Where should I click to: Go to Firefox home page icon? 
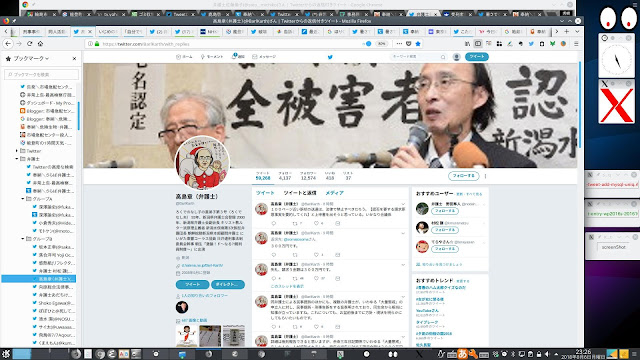pyautogui.click(x=40, y=44)
